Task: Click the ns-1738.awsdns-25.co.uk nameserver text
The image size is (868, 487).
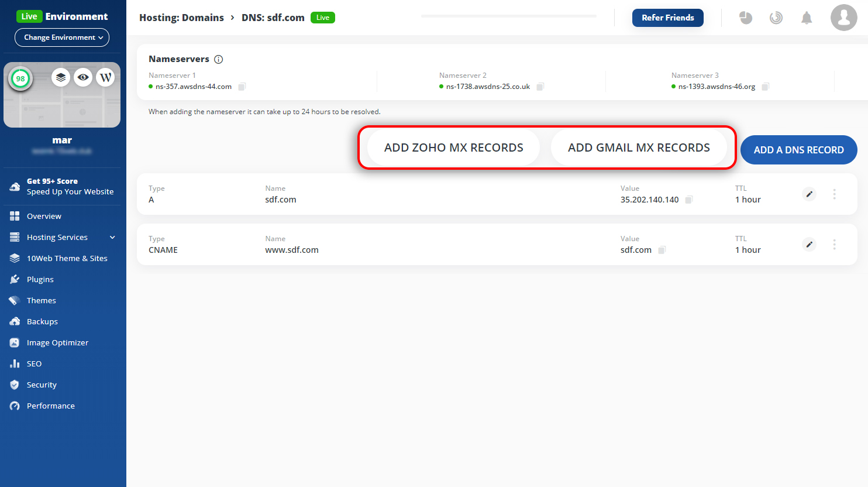Action: pyautogui.click(x=488, y=87)
